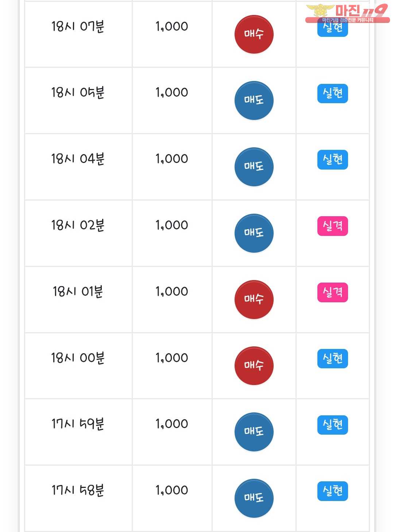
Task: Click the 매수 button in 18시 00분 row
Action: pyautogui.click(x=254, y=366)
